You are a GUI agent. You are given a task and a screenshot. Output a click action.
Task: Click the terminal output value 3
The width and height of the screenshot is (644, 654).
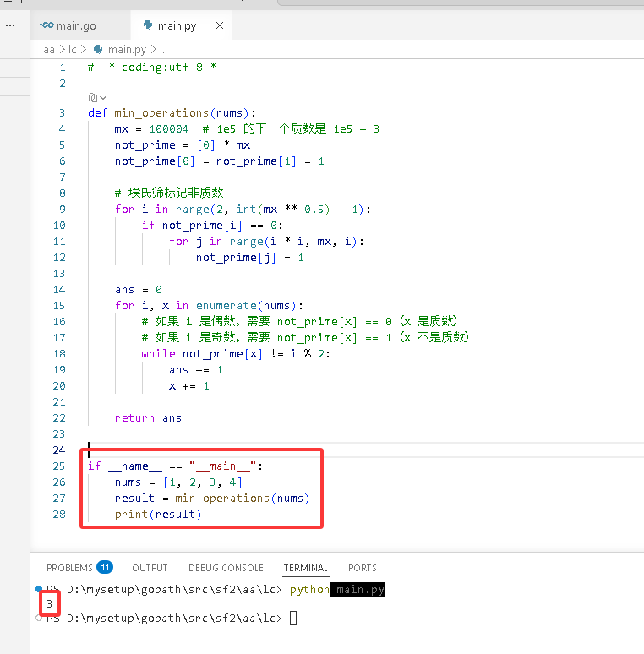point(49,603)
